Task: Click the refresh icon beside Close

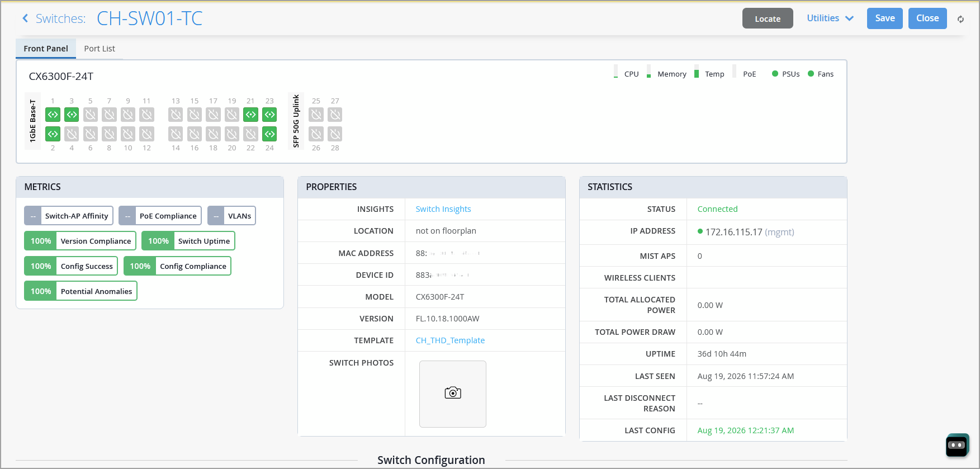Action: 960,19
